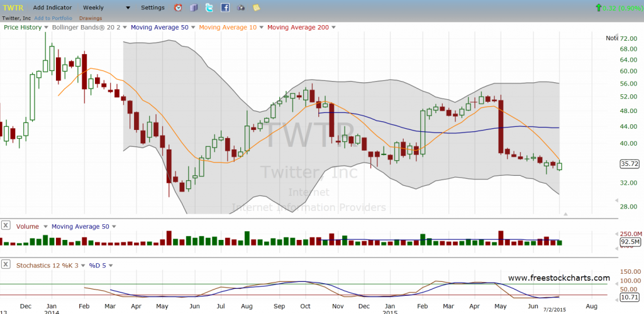Click the www.freestockcharts.com text
644x314 pixels.
(559, 278)
